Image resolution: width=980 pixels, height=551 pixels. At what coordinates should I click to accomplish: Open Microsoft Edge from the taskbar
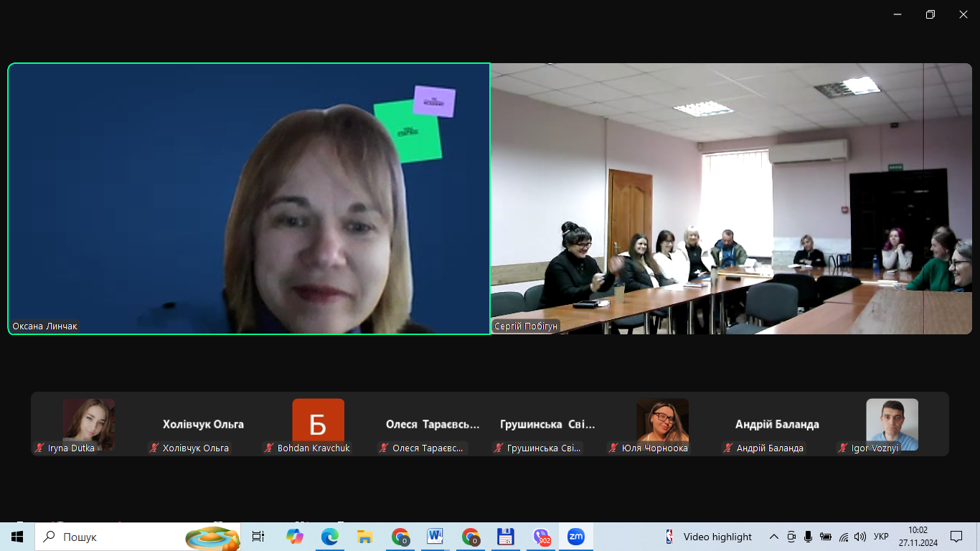329,537
